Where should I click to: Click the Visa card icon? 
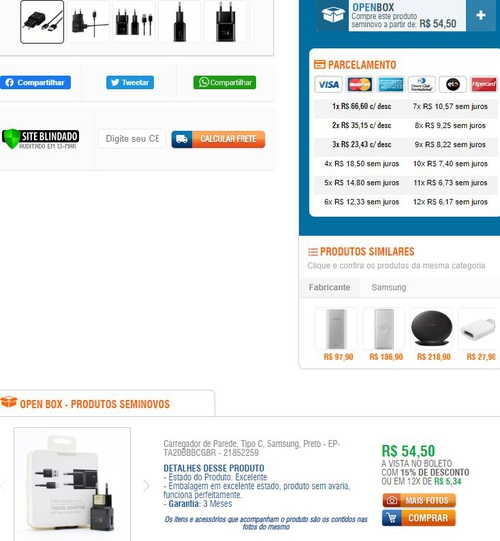click(x=328, y=85)
